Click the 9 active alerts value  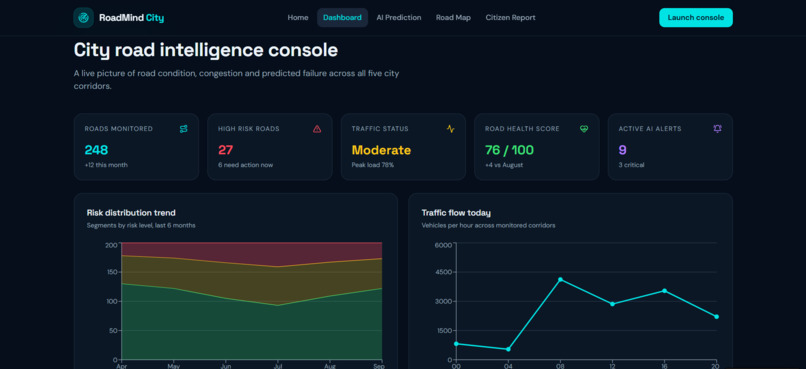[622, 150]
